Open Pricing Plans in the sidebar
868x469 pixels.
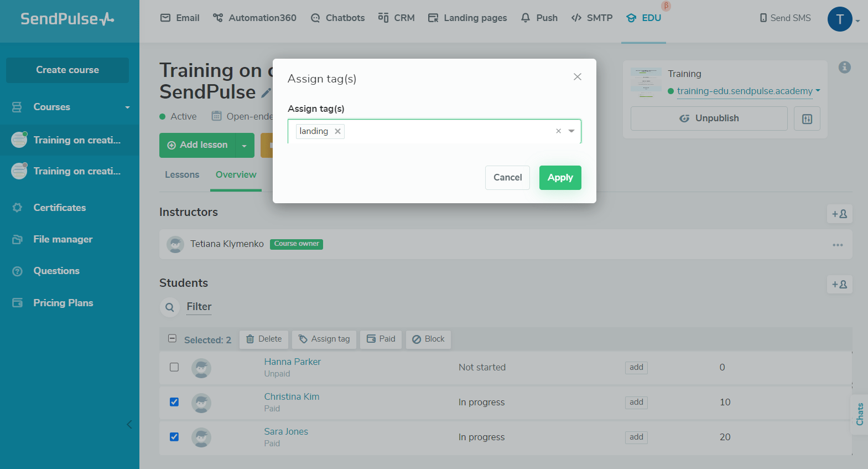click(63, 303)
